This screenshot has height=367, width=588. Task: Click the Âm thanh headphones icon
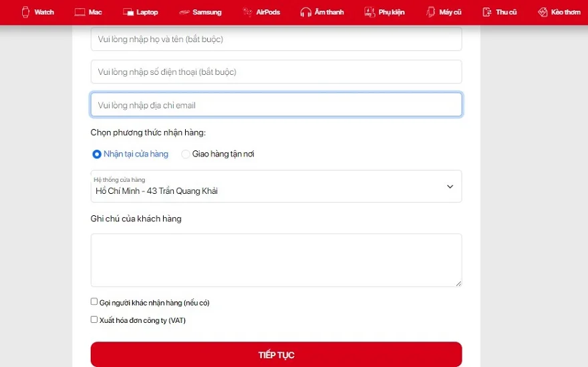click(x=305, y=12)
